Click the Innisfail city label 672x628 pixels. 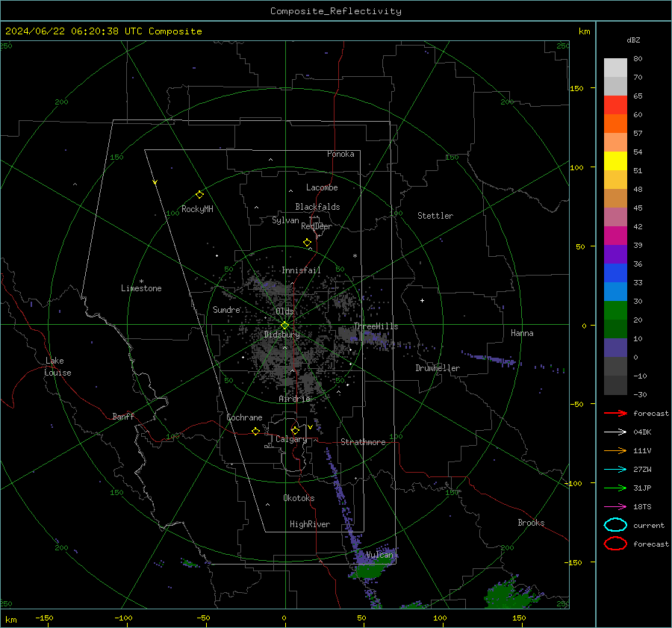coord(301,270)
